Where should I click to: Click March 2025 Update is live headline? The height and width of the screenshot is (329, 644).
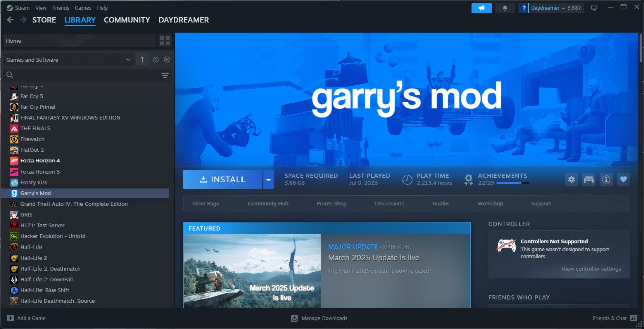click(x=373, y=258)
